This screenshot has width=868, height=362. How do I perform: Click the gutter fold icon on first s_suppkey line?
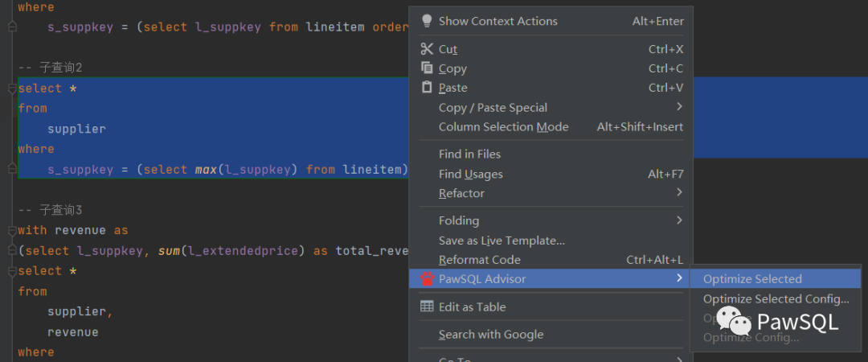[x=11, y=27]
